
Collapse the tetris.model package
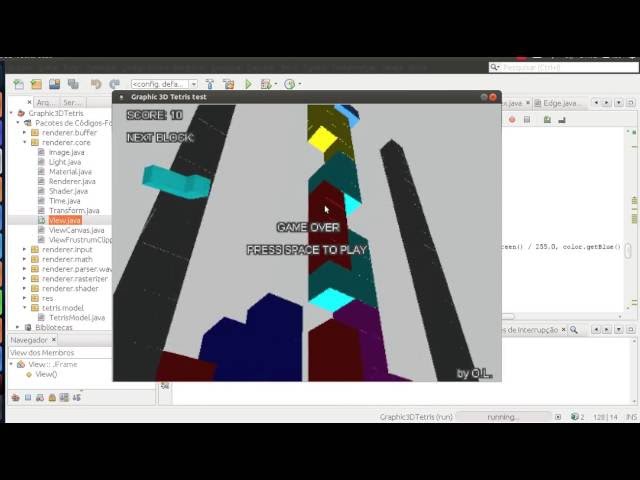tap(24, 308)
